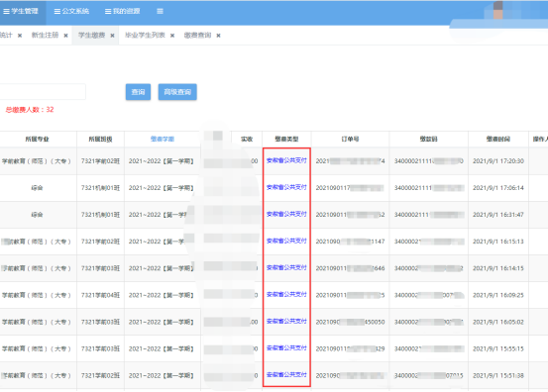Click the user avatar in header
The width and height of the screenshot is (548, 392).
coord(498,10)
